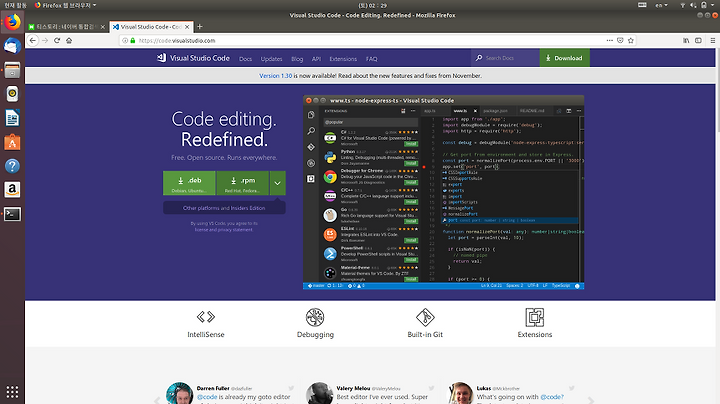Open the page actions three-dot menu
720x404 pixels.
(x=609, y=40)
